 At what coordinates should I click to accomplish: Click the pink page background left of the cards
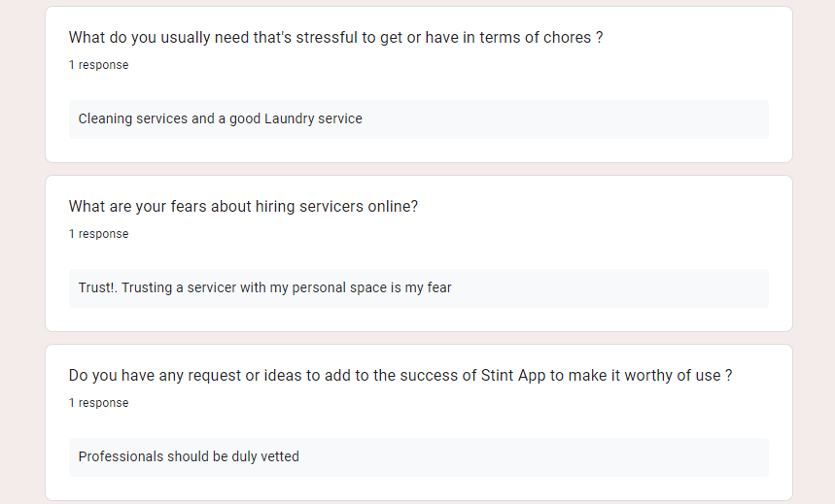coord(21,252)
